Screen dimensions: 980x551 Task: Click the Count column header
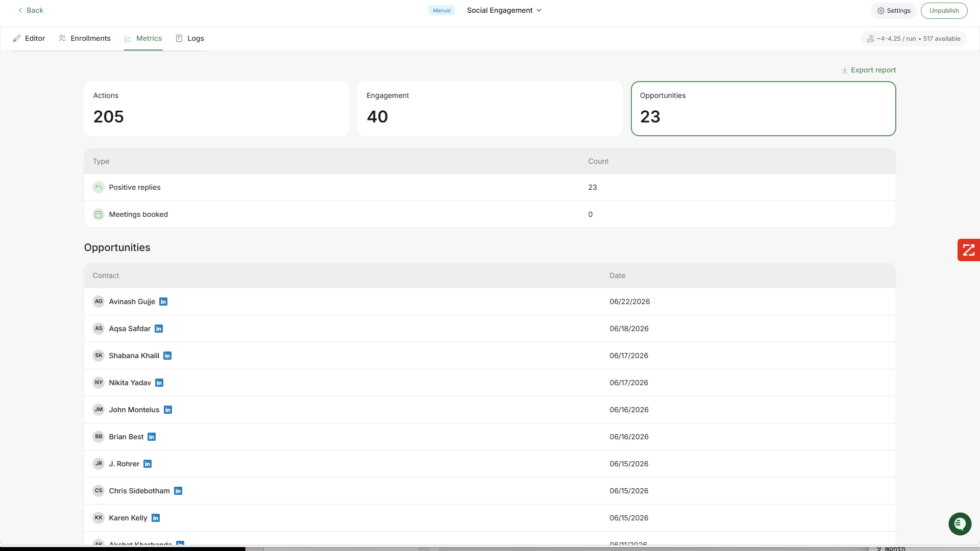(x=598, y=161)
